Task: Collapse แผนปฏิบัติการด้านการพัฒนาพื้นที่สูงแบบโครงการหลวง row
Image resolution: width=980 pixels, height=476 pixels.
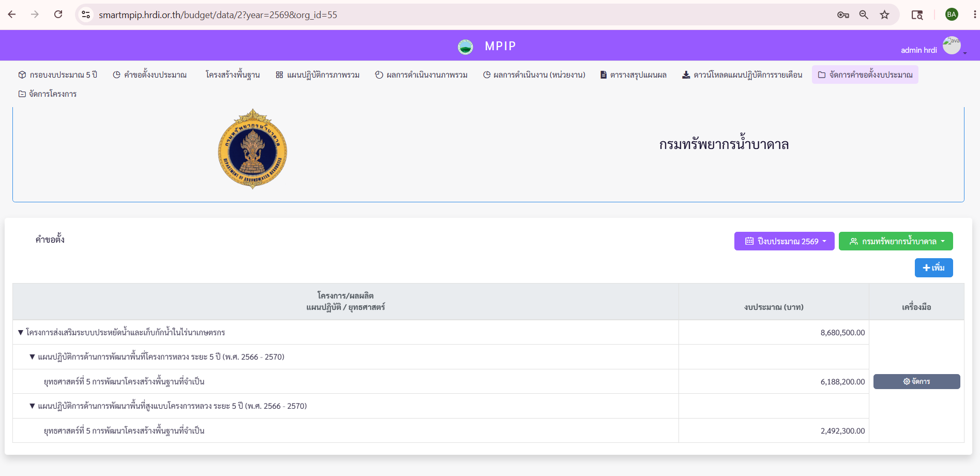Action: point(32,406)
